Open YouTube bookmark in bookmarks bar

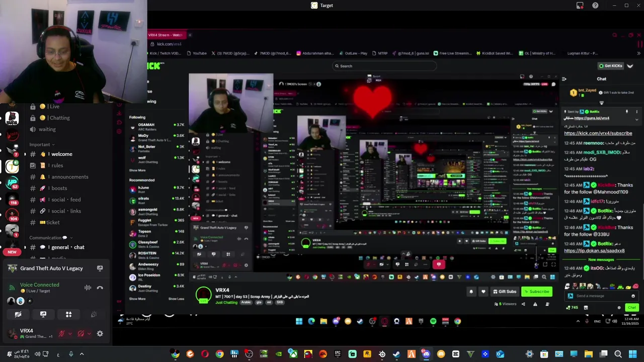(x=197, y=53)
